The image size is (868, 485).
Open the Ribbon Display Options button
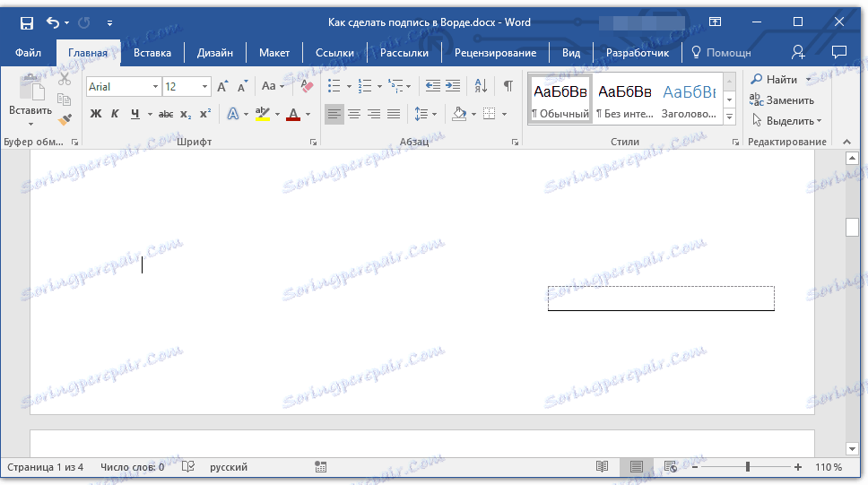[716, 22]
